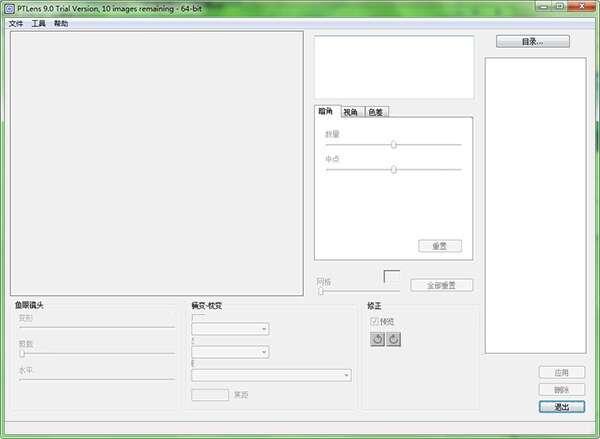Image resolution: width=600 pixels, height=439 pixels.
Task: Close the PTLens window
Action: 582,6
